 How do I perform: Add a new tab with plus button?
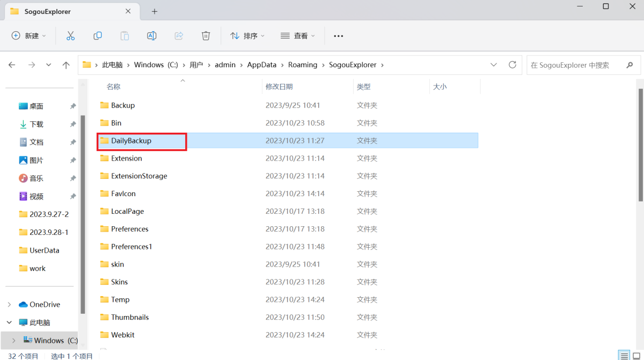pos(155,11)
